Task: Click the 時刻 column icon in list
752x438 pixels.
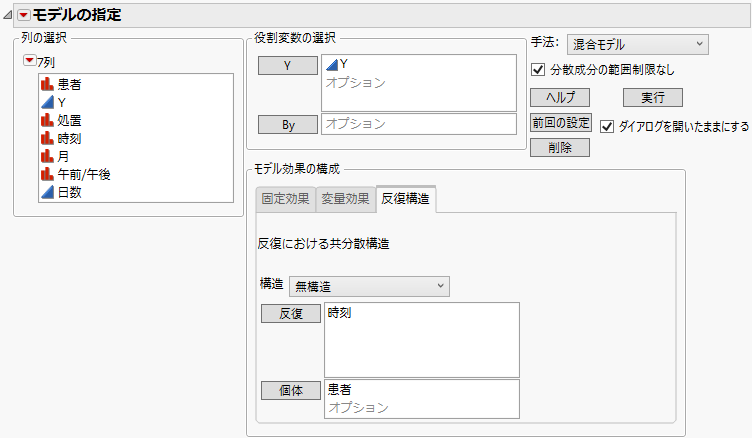Action: pyautogui.click(x=46, y=138)
